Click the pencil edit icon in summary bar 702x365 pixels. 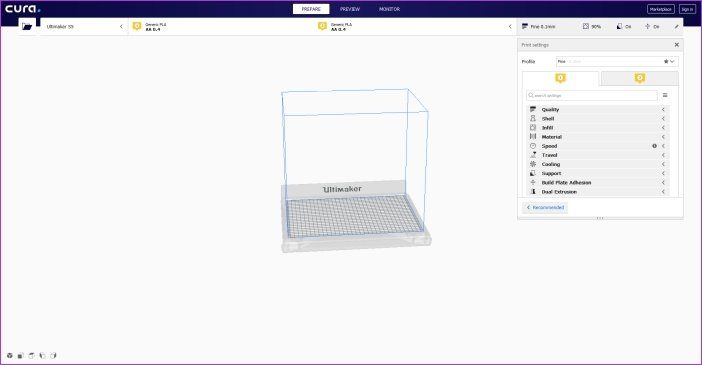(x=676, y=27)
